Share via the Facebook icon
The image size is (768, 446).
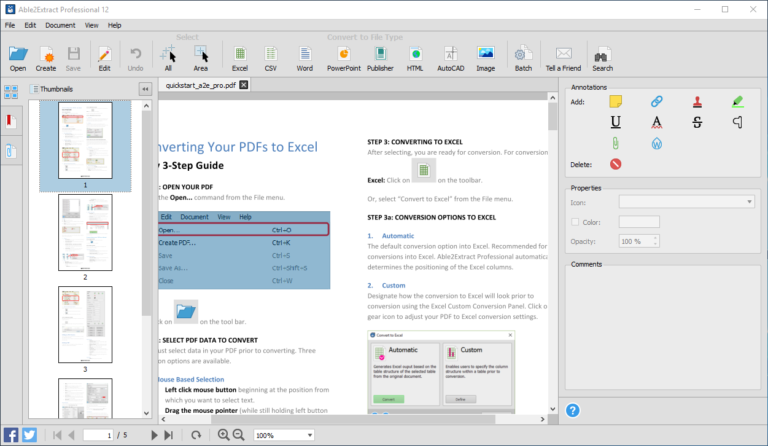click(11, 435)
